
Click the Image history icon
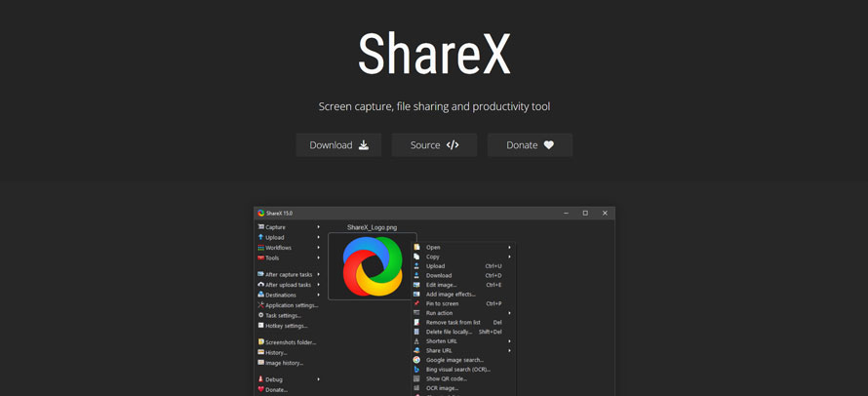click(260, 363)
